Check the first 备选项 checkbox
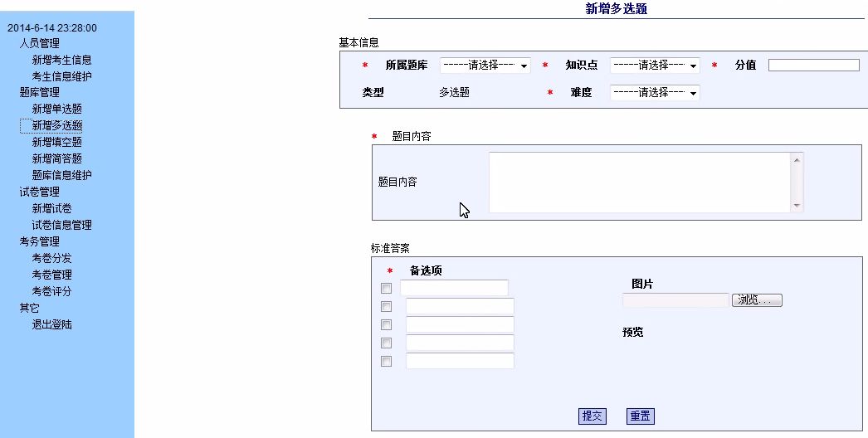868x438 pixels. tap(386, 289)
